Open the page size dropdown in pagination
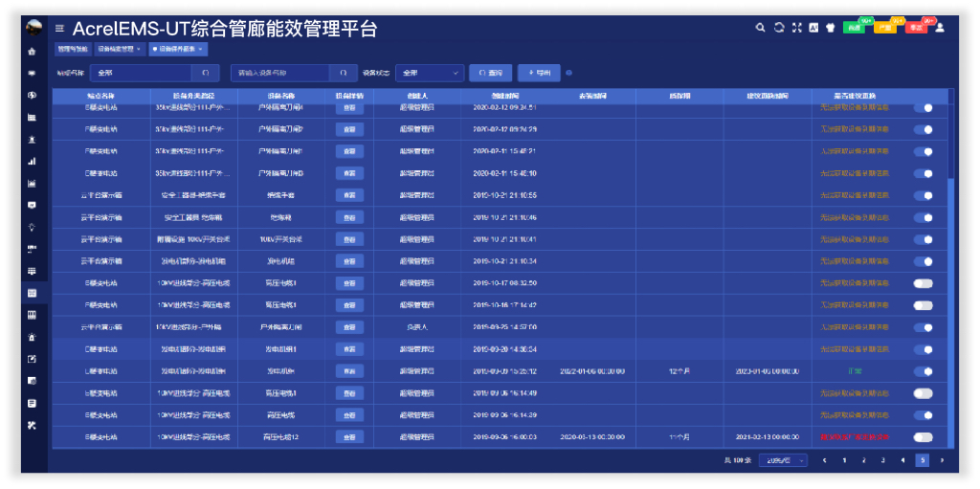Viewport: 980px width, 489px height. pyautogui.click(x=783, y=460)
